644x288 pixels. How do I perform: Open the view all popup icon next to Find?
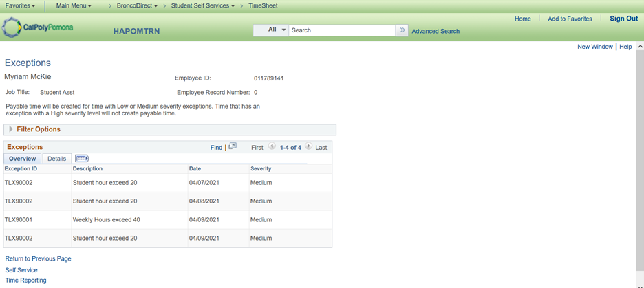[x=233, y=146]
